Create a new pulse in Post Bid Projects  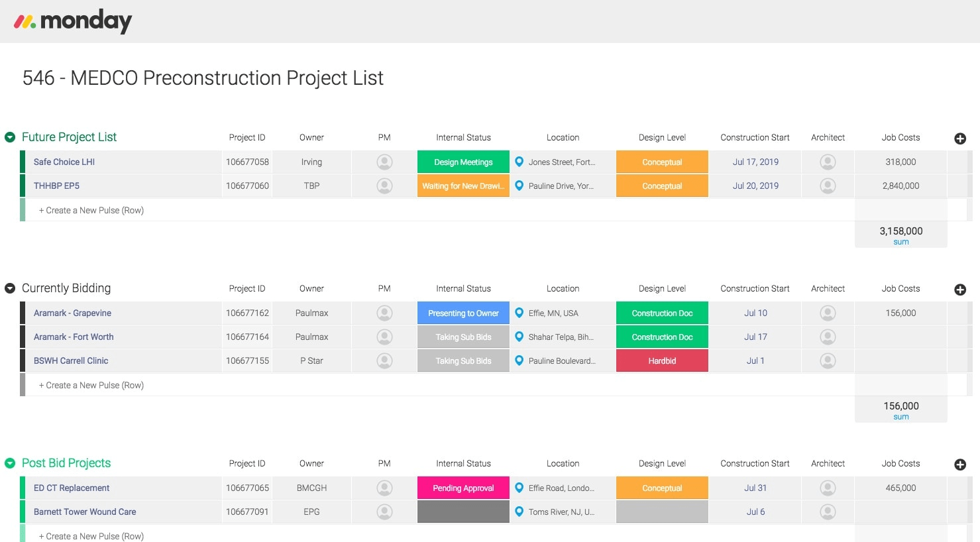(91, 536)
